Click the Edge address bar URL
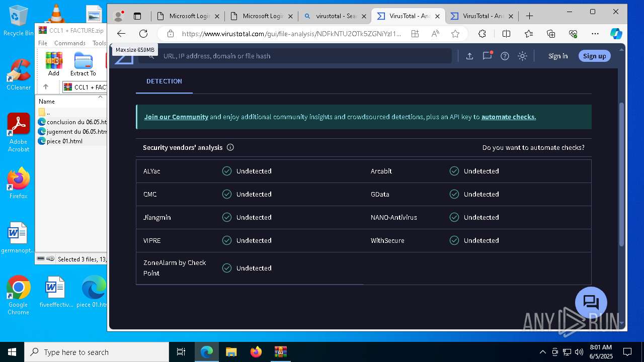Image resolution: width=644 pixels, height=362 pixels. pos(291,34)
